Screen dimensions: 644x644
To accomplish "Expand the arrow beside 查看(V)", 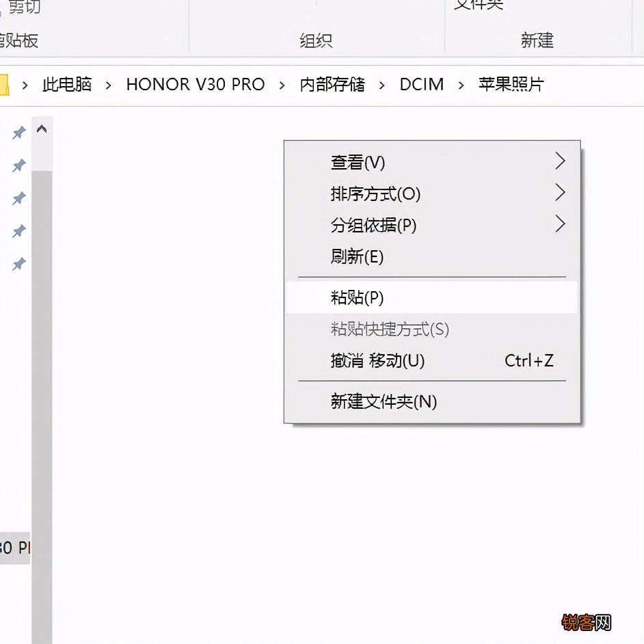I will [560, 161].
